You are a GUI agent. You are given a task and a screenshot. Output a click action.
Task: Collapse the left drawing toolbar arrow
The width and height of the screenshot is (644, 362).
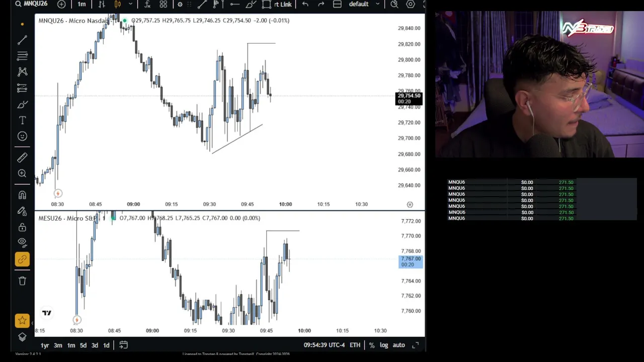click(32, 323)
